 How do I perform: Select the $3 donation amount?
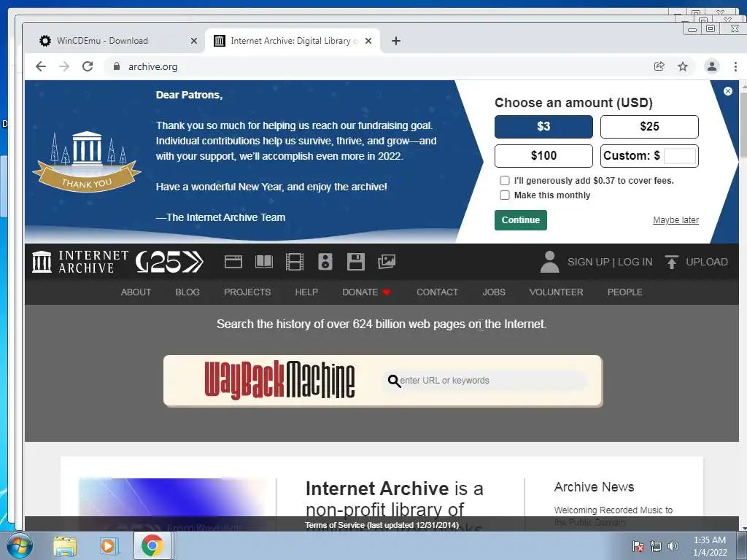pyautogui.click(x=543, y=127)
